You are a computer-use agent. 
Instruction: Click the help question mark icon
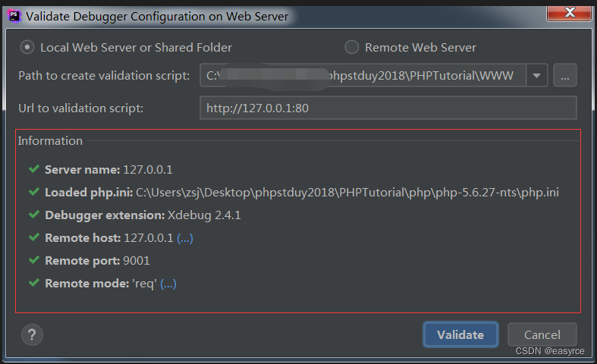(x=33, y=334)
